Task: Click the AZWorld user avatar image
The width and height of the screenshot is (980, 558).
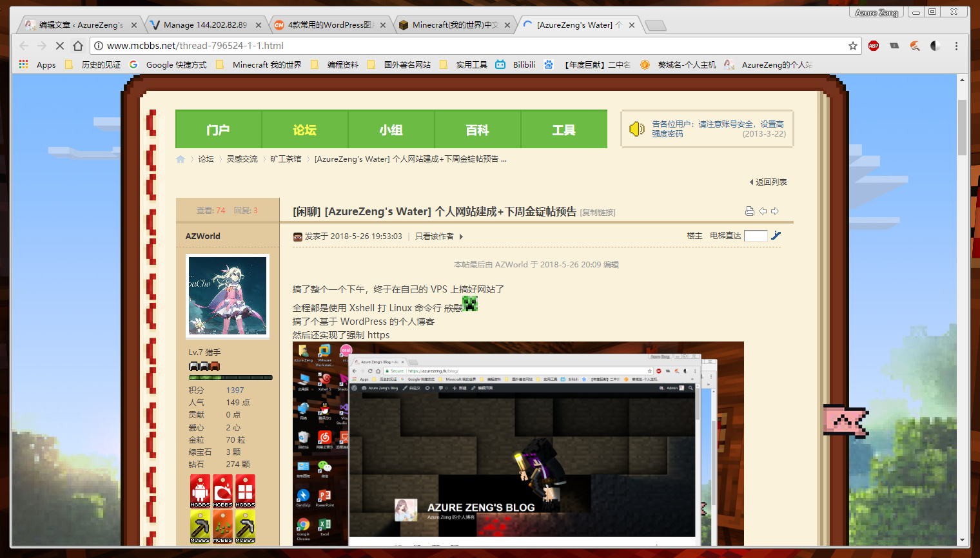Action: [228, 296]
